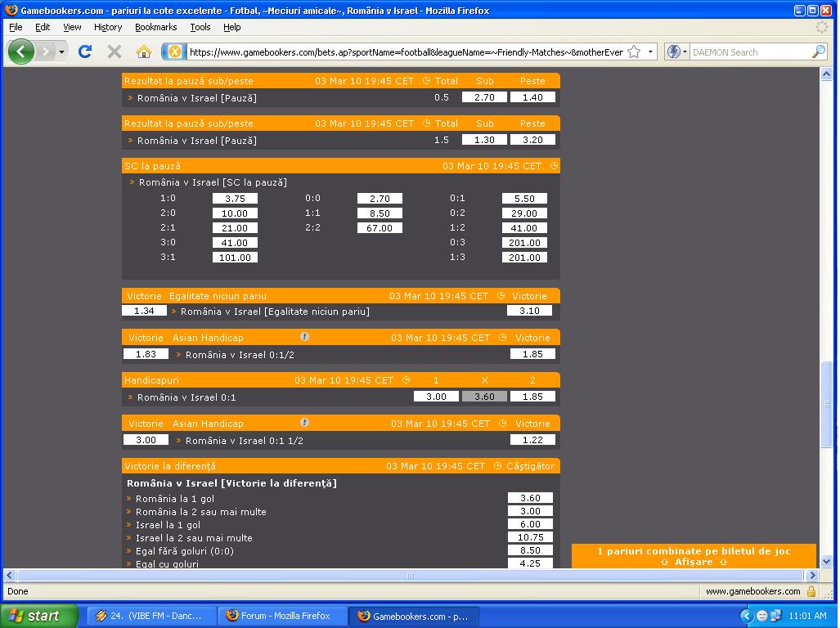Click the network computers tray icon
The image size is (840, 628).
click(775, 616)
